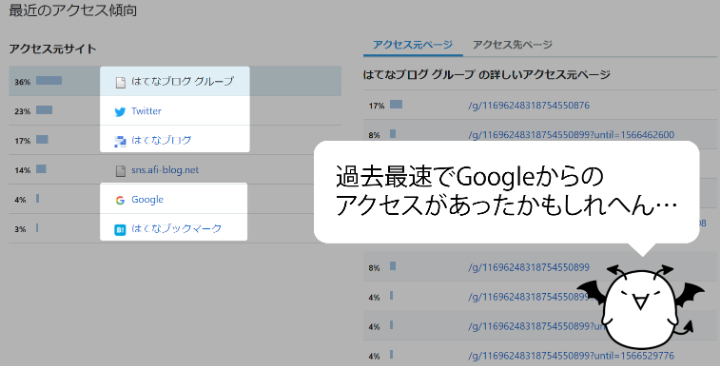The height and width of the screenshot is (366, 720).
Task: Click the Twitter bird icon
Action: [x=120, y=112]
